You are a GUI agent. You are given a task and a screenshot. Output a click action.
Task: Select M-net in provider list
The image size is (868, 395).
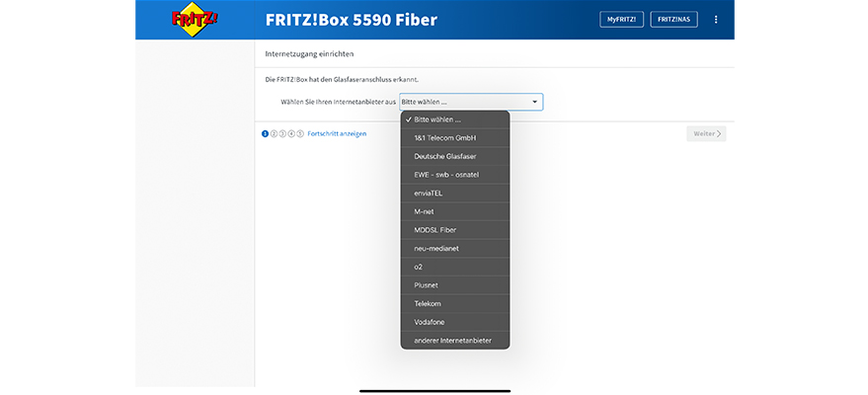454,211
